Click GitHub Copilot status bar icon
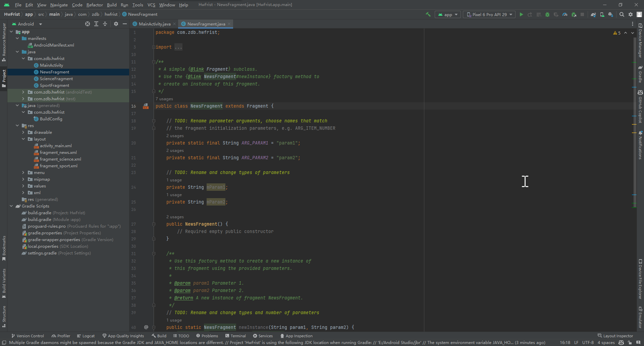The image size is (644, 346). pos(621,342)
